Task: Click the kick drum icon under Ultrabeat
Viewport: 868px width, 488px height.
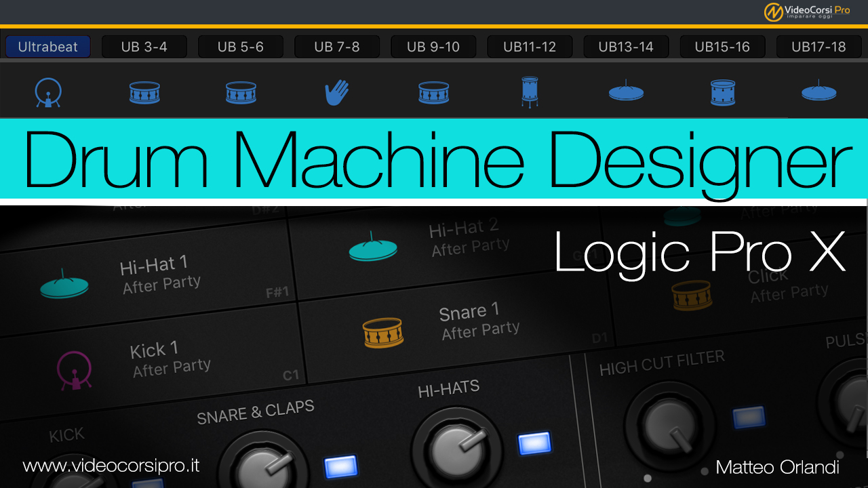Action: [x=48, y=93]
